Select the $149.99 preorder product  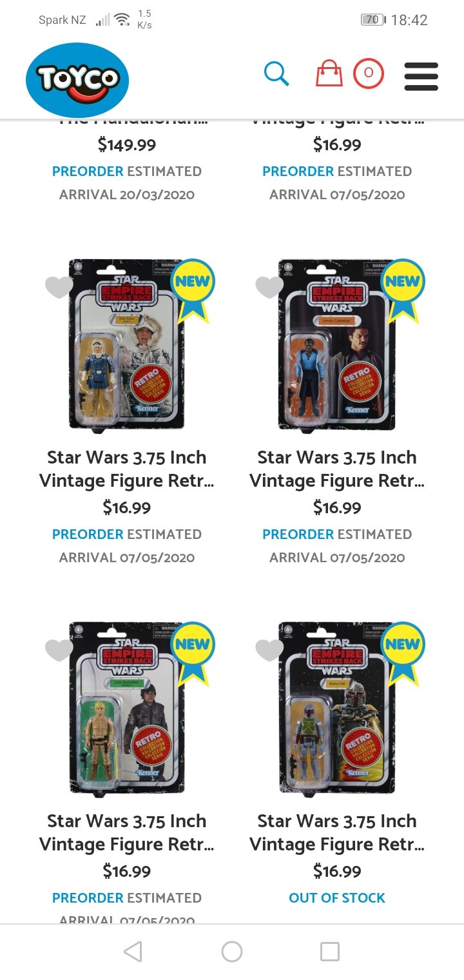coord(127,145)
